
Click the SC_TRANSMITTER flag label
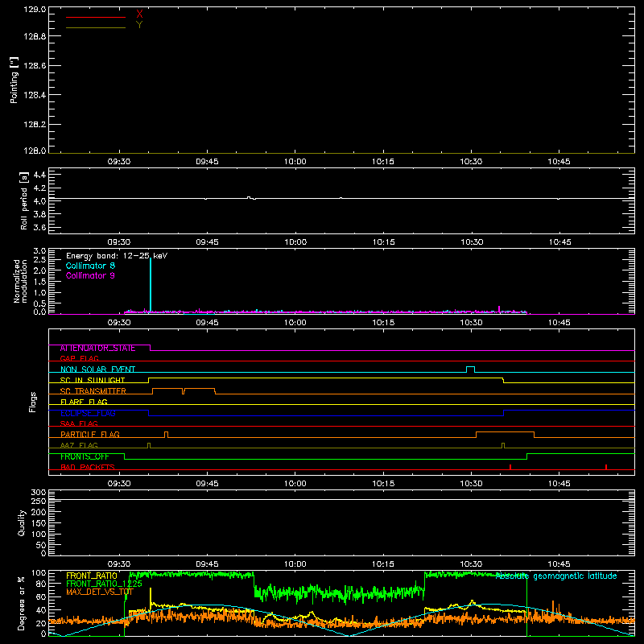pos(93,391)
